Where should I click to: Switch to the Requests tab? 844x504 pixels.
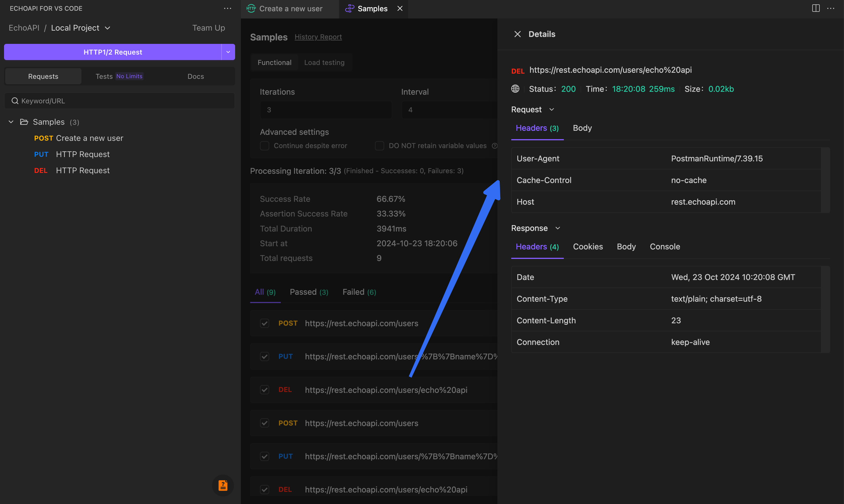point(43,76)
